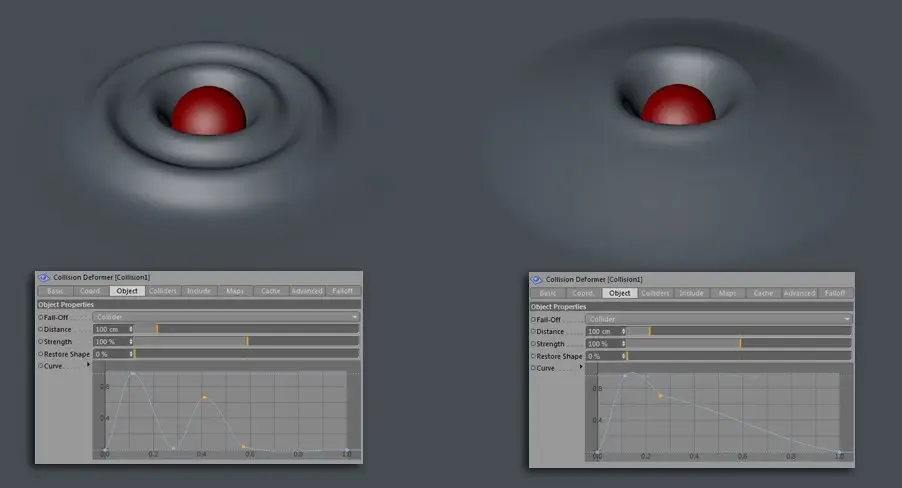
Task: Click the Collision Deformer icon in right panel
Action: [537, 279]
